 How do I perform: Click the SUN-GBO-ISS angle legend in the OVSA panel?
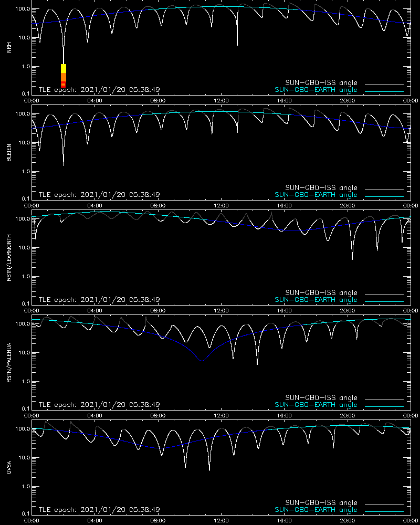tap(321, 502)
